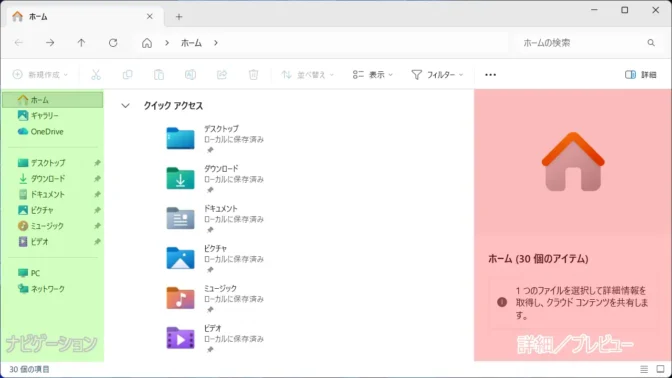Click pin icon next to sidebar ミュージック
672x378 pixels.
tap(97, 226)
